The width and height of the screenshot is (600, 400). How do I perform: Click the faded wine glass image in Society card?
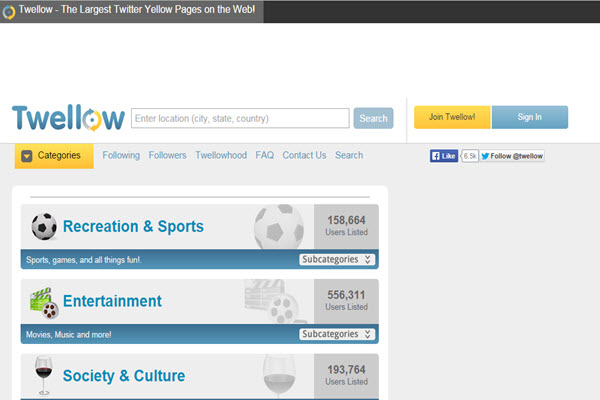(279, 376)
